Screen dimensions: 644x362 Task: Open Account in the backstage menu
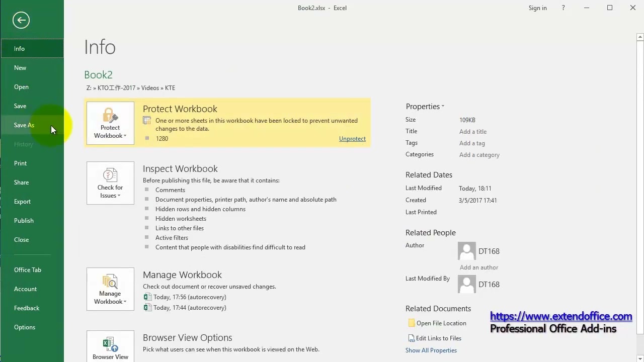coord(32,289)
